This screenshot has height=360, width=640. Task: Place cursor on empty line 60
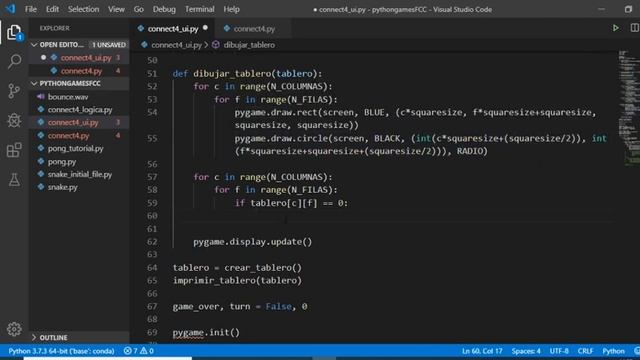coord(392,216)
